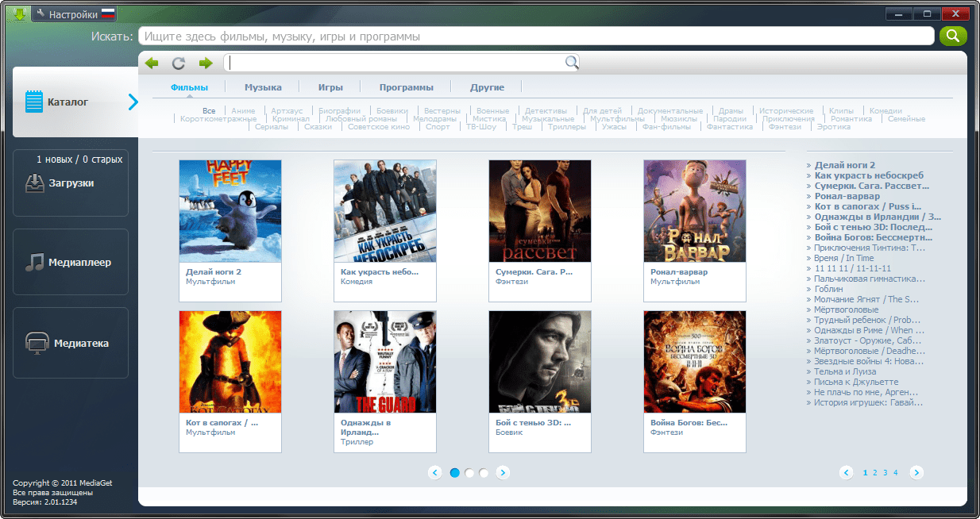980x519 pixels.
Task: Filter by Боевики genre
Action: coord(392,111)
